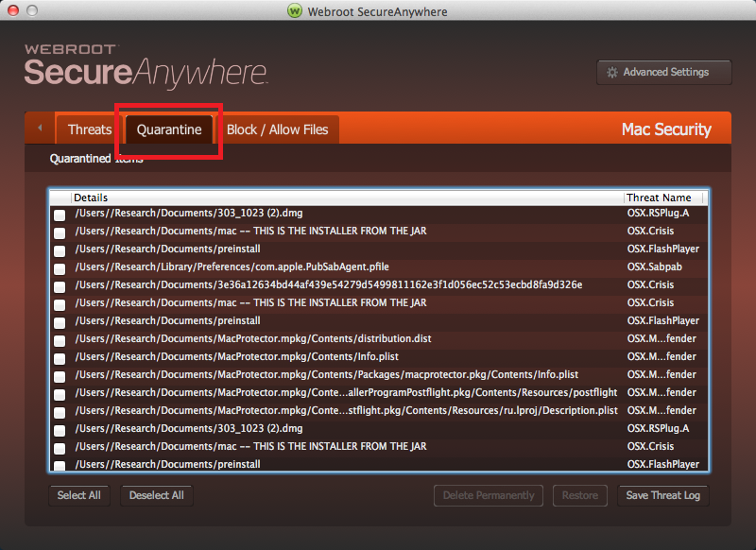Open the Block / Allow Files tab
The image size is (756, 550).
(x=277, y=129)
